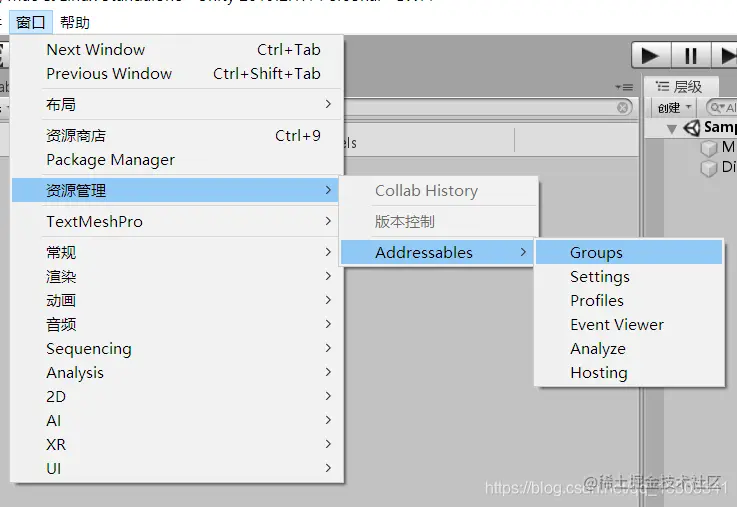Switch to the 层级 tab
The image size is (737, 507).
[x=681, y=86]
